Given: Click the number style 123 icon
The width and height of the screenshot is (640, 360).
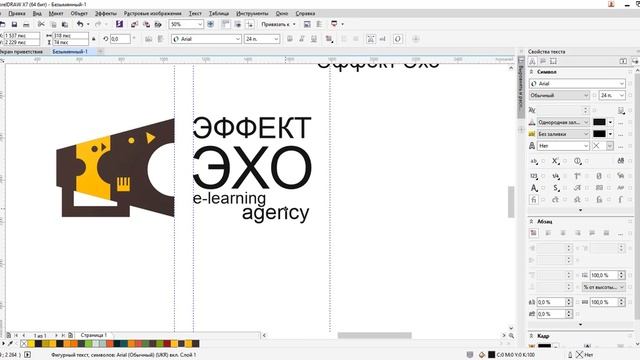Looking at the screenshot, I should 534,176.
